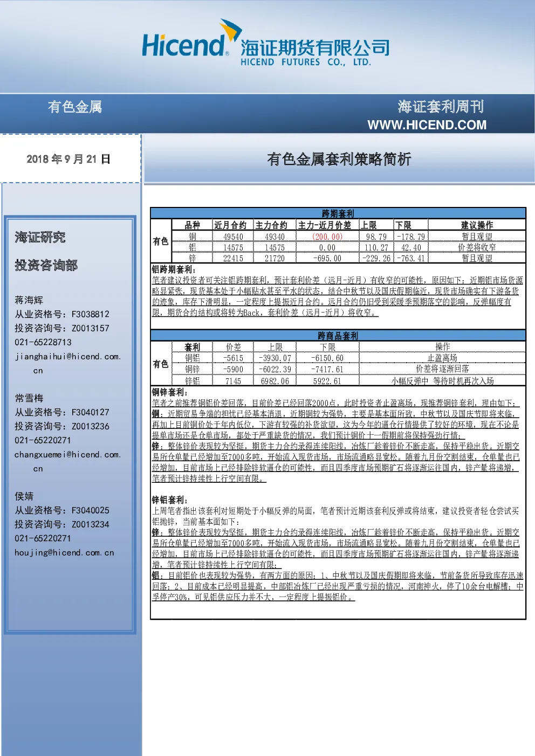Click the lower limit cell -178.79

click(x=411, y=237)
